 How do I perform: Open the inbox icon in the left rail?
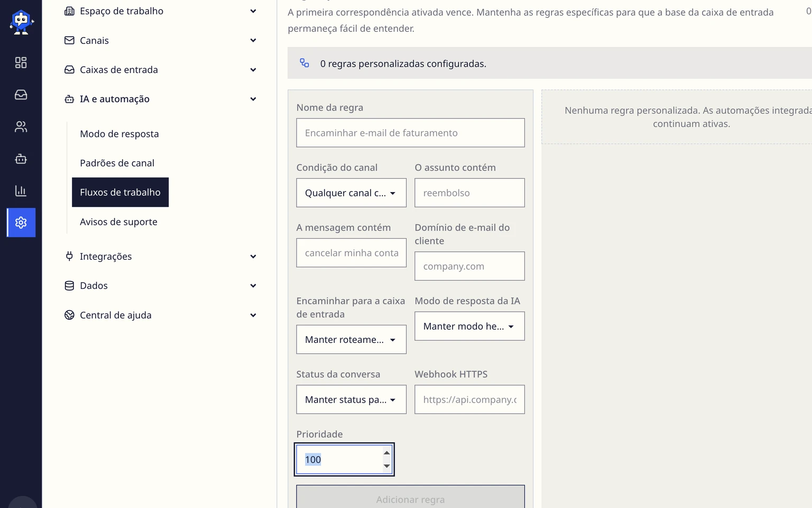[x=21, y=95]
